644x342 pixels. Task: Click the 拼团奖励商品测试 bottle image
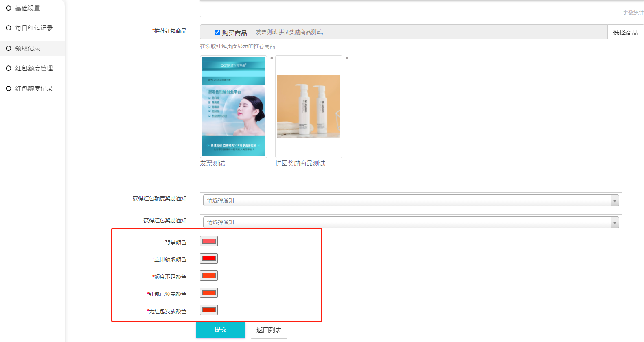point(308,107)
